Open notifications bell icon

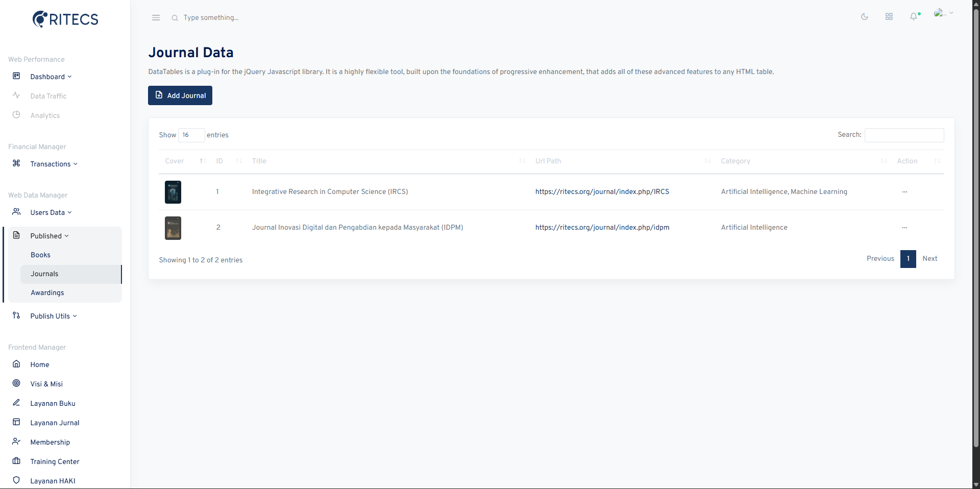(914, 17)
